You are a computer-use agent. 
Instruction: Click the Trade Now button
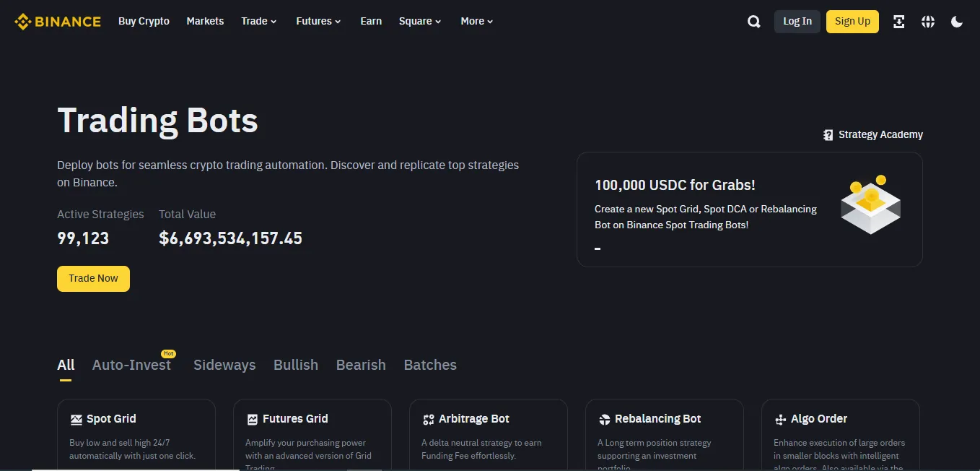coord(93,279)
